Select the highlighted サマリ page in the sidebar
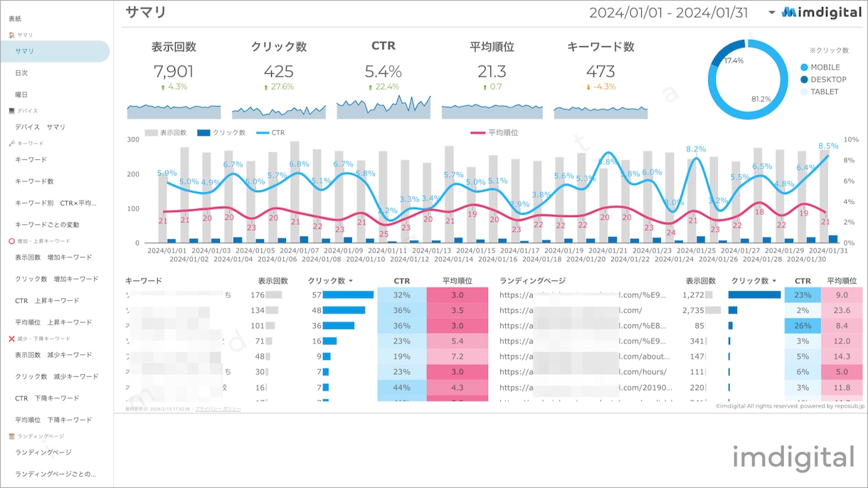This screenshot has width=868, height=488. tap(54, 51)
